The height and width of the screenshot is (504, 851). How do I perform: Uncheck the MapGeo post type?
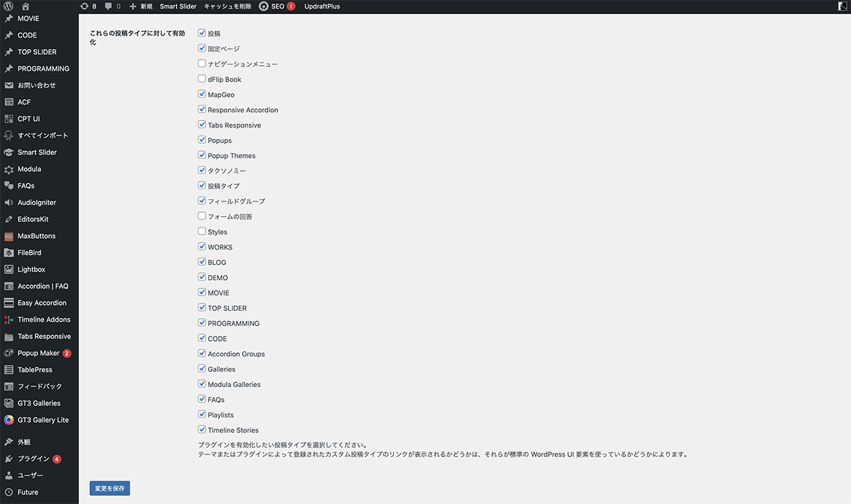pos(202,94)
